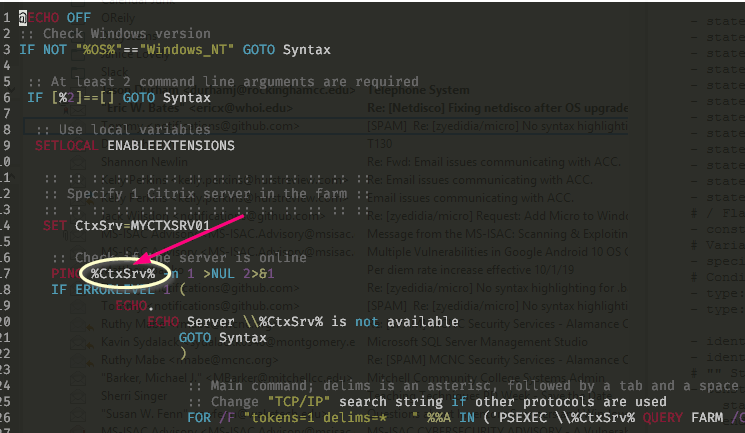Click the "%OS%" string on line 3

pyautogui.click(x=99, y=50)
